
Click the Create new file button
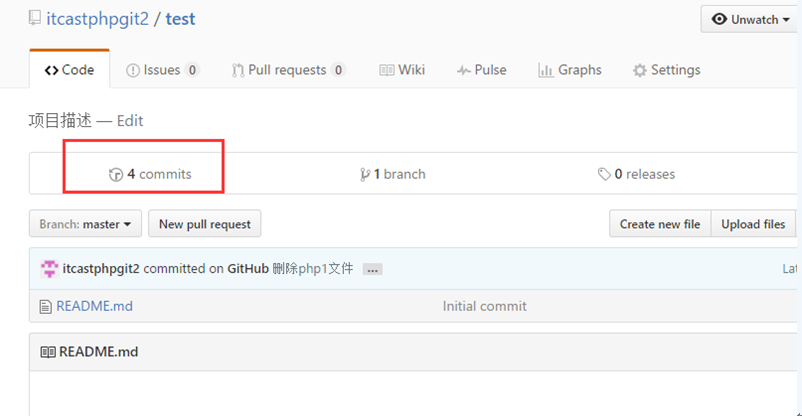pos(659,224)
